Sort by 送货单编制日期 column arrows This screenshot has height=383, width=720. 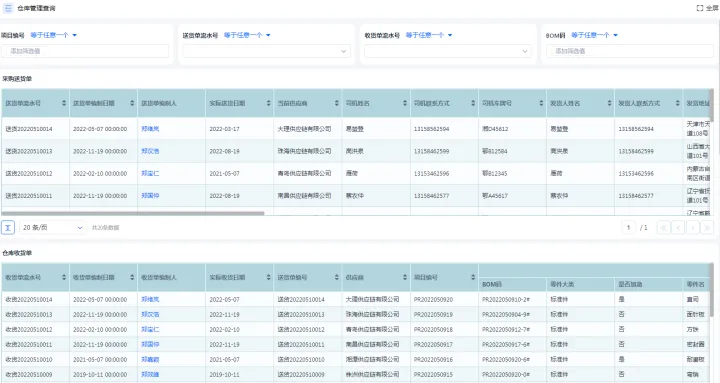132,103
